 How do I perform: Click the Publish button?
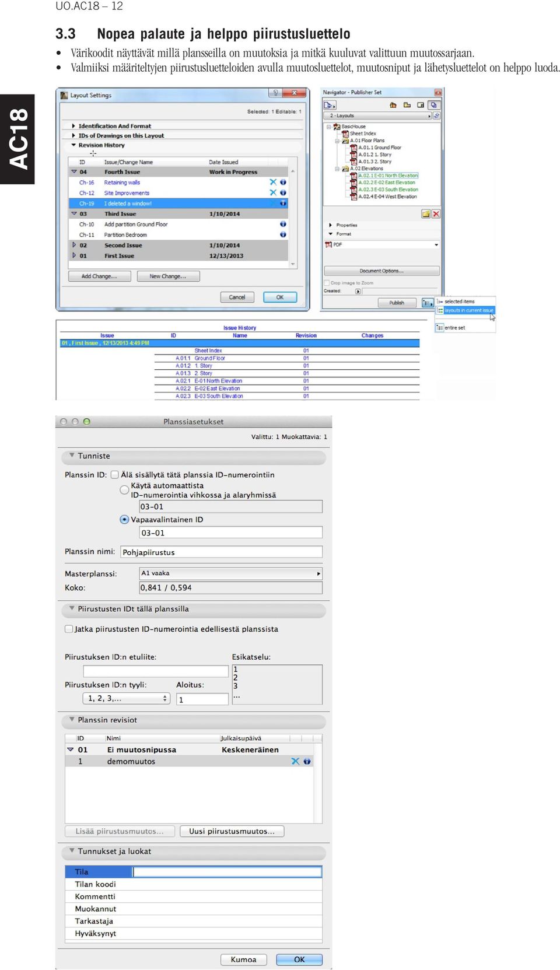tap(397, 303)
